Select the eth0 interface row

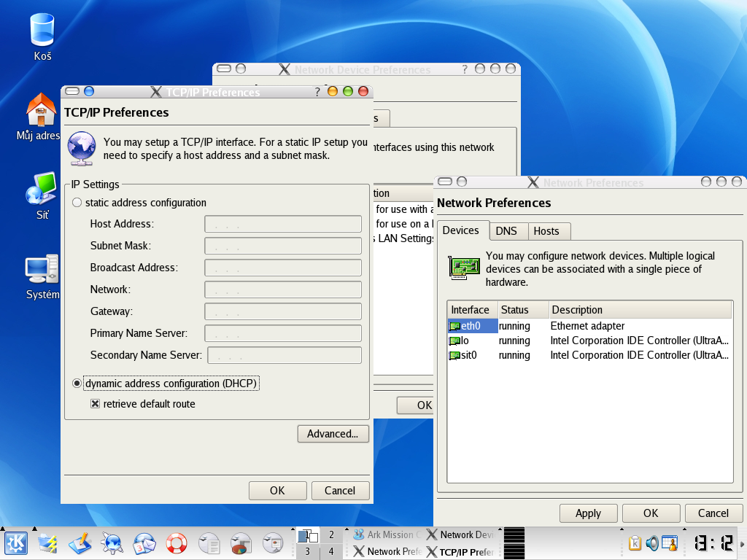tap(472, 326)
